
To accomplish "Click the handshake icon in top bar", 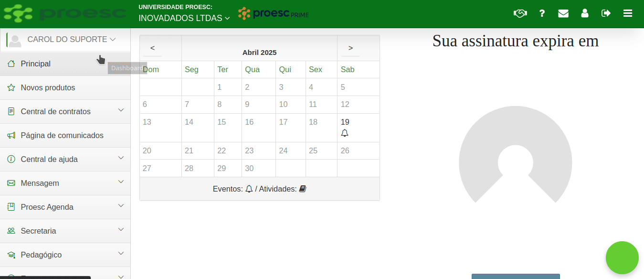I will pos(520,13).
